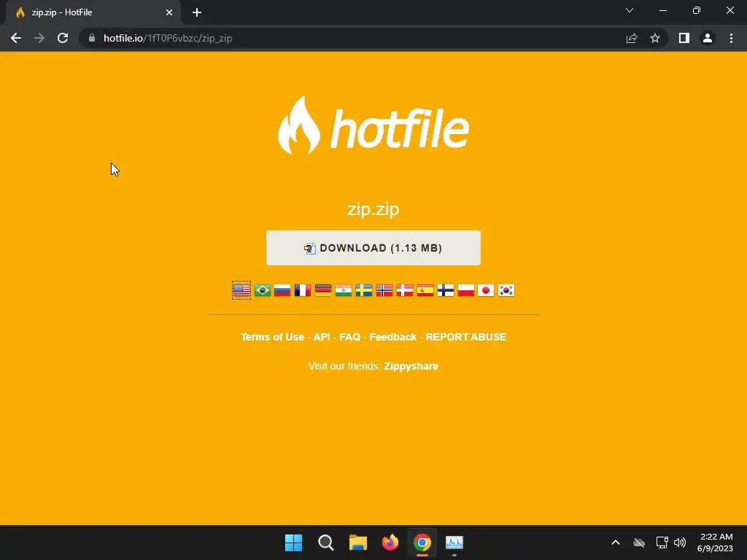The height and width of the screenshot is (560, 747).
Task: Visit the Zippyshare friends link
Action: (411, 366)
